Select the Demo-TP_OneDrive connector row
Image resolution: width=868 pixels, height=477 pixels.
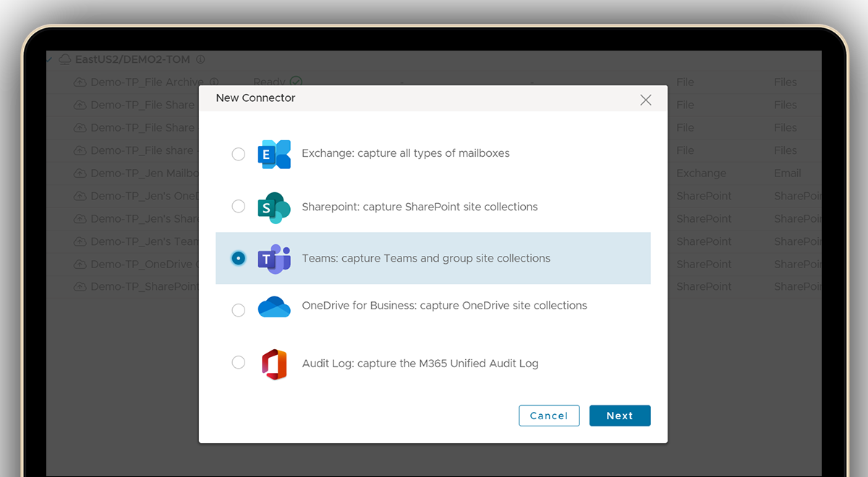click(434, 265)
